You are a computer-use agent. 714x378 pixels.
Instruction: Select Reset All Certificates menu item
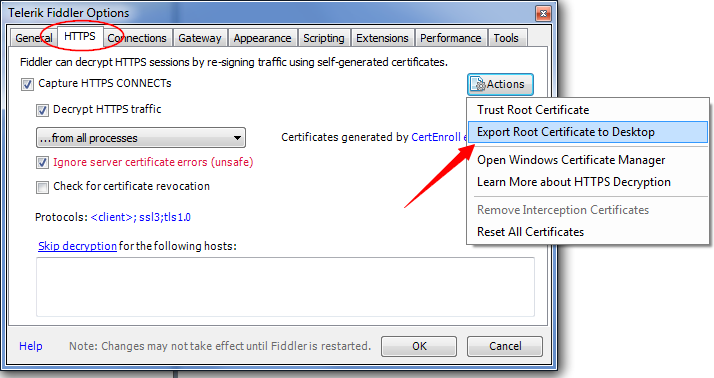(588, 232)
